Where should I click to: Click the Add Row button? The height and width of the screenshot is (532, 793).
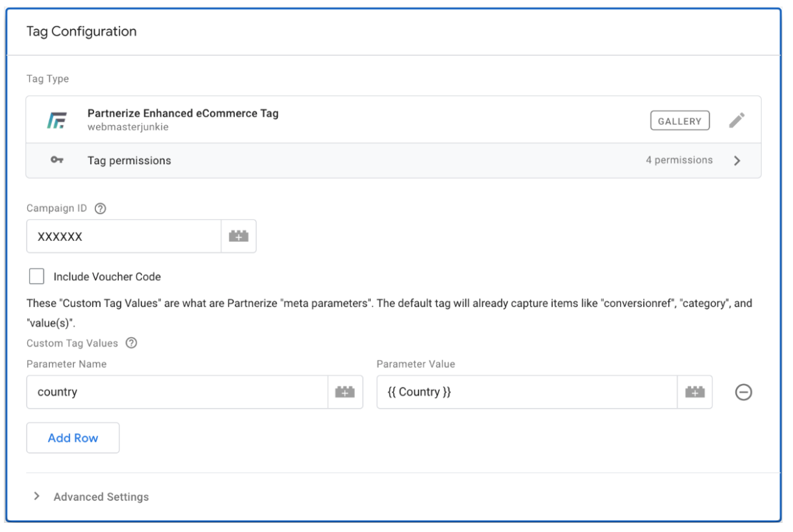(73, 438)
